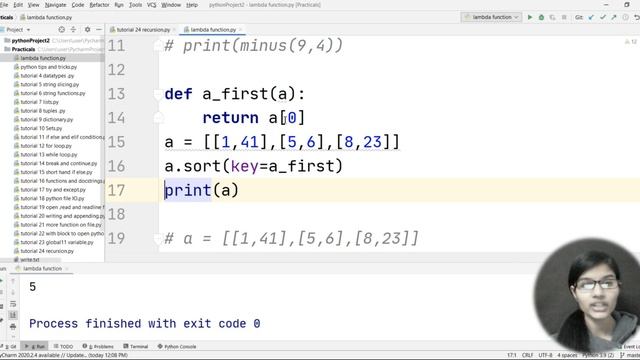Open the Python Console tool window

[x=177, y=347]
